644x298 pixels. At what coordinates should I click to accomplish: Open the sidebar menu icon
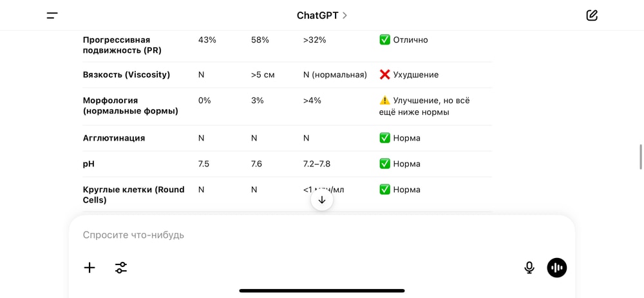[x=52, y=15]
